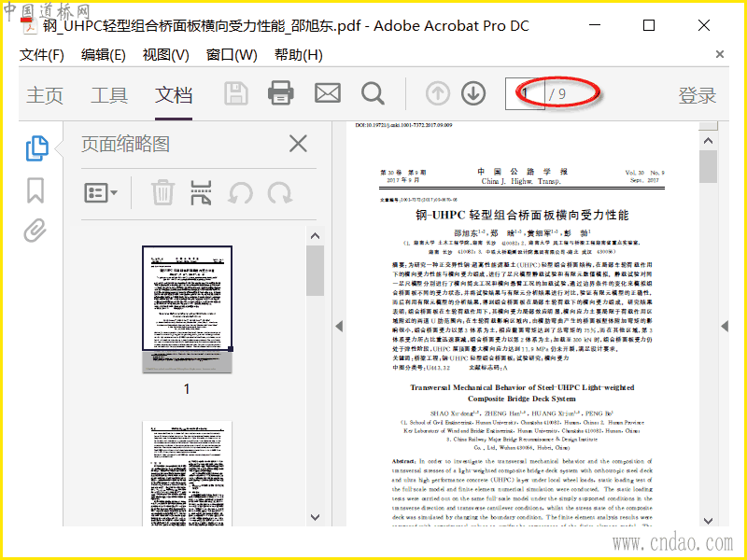Show page thumbnails panel icon
The width and height of the screenshot is (747, 560).
36,148
